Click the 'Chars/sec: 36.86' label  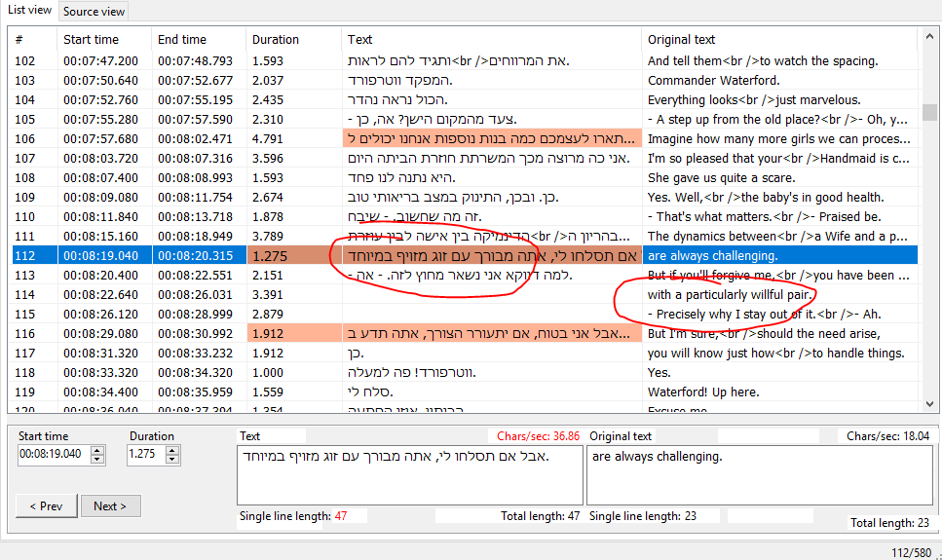click(539, 436)
